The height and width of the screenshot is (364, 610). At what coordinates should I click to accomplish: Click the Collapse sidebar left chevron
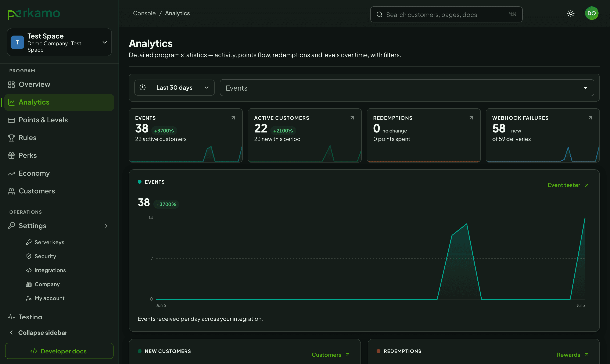pos(11,333)
